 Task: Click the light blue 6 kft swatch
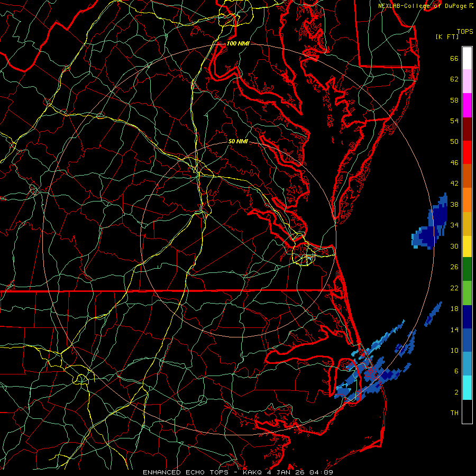[467, 364]
